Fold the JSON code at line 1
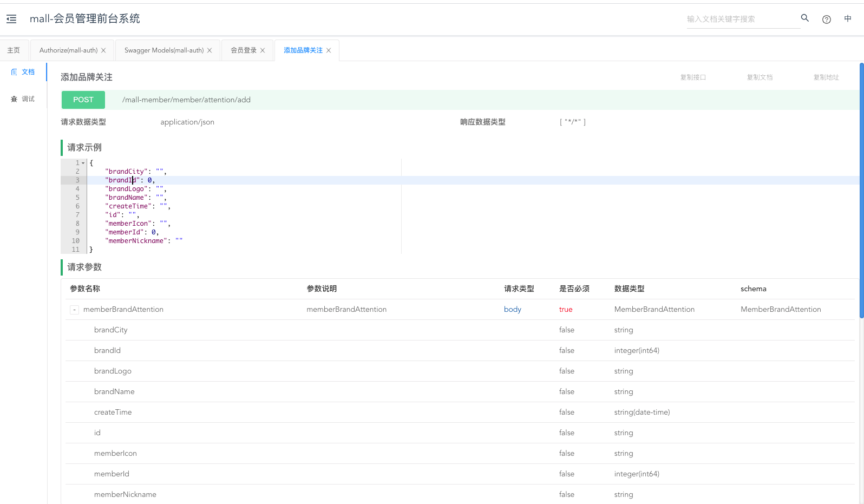Image resolution: width=864 pixels, height=504 pixels. pyautogui.click(x=83, y=163)
